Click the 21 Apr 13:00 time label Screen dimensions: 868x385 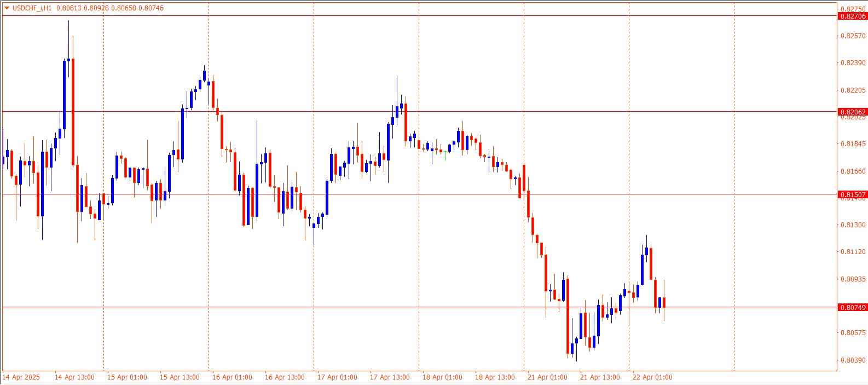point(600,377)
